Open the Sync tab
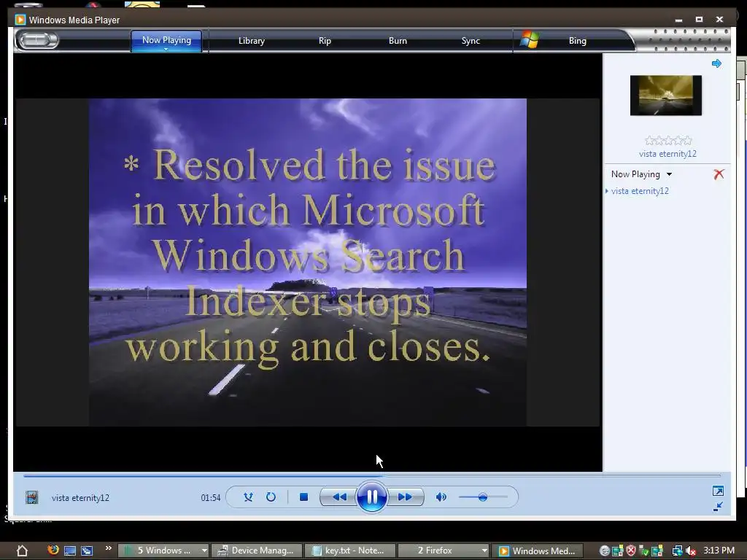 coord(471,41)
